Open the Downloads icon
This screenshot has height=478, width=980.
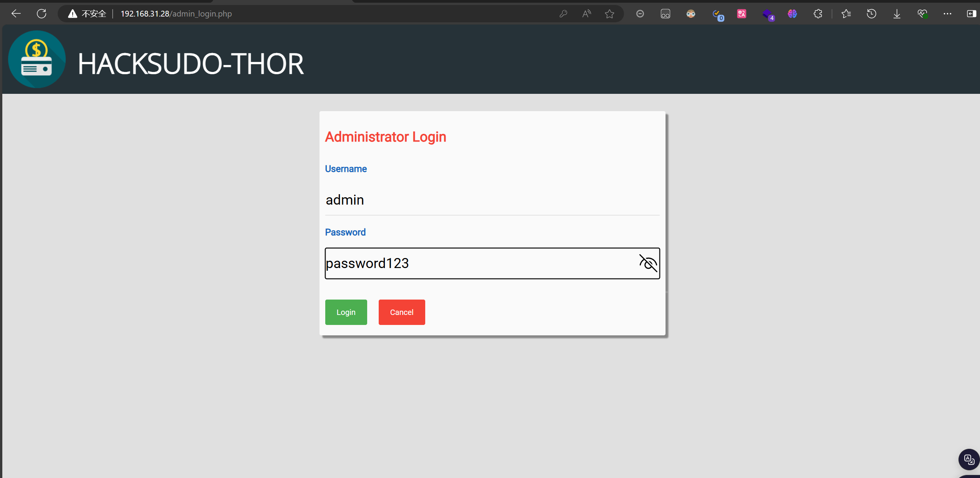point(897,14)
